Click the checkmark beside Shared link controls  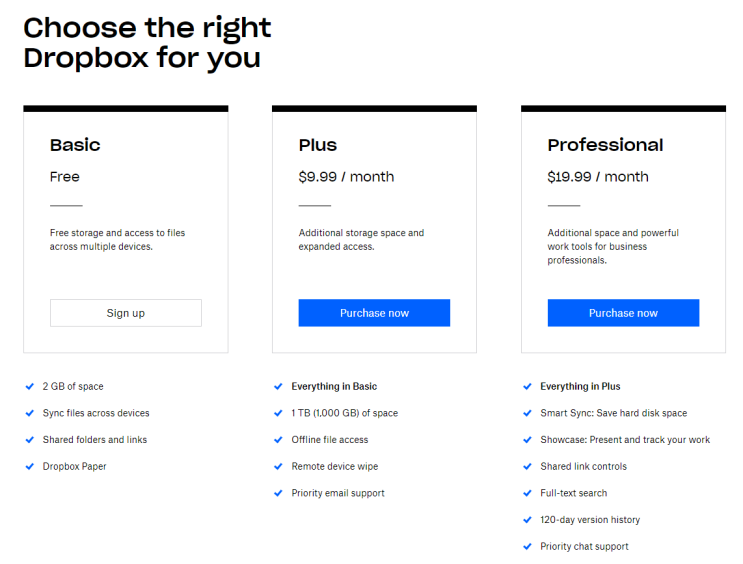tap(528, 466)
